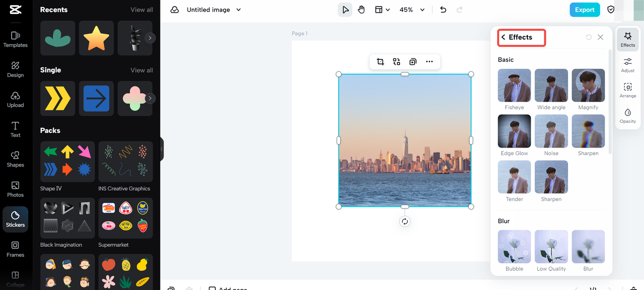This screenshot has height=290, width=644.
Task: Open the Upload sidebar panel
Action: click(x=15, y=100)
